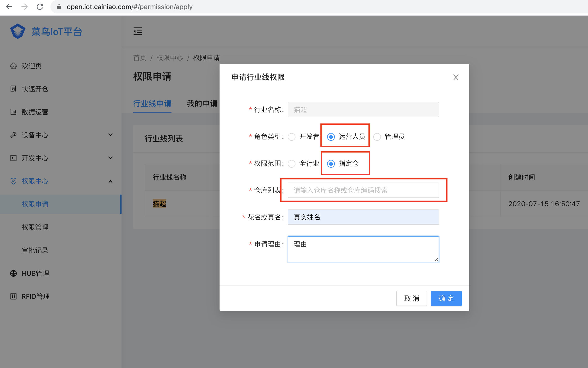Viewport: 588px width, 368px height.
Task: Expand the 开发中心 menu chevron
Action: pos(110,158)
